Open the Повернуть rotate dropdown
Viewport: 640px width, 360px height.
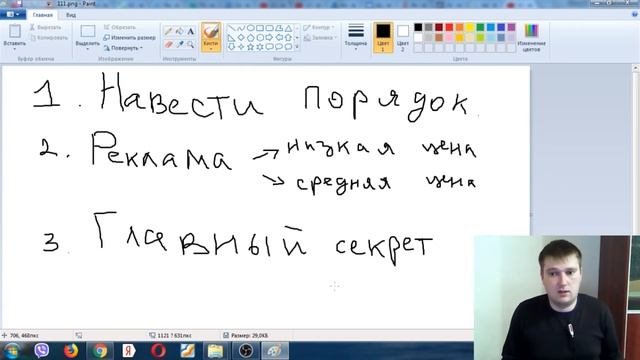click(123, 48)
